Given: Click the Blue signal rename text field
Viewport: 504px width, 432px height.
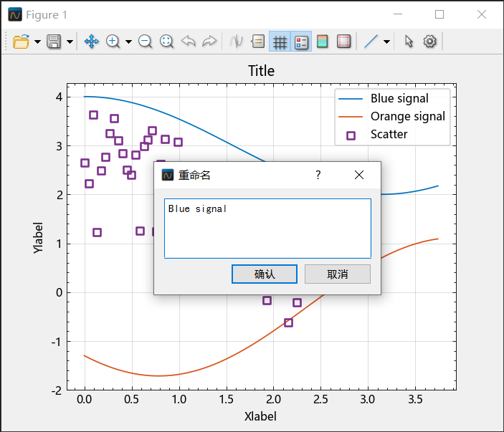Looking at the screenshot, I should tap(267, 229).
